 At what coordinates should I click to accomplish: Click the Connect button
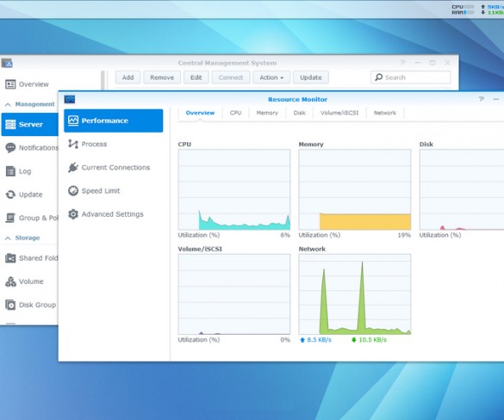pyautogui.click(x=231, y=77)
